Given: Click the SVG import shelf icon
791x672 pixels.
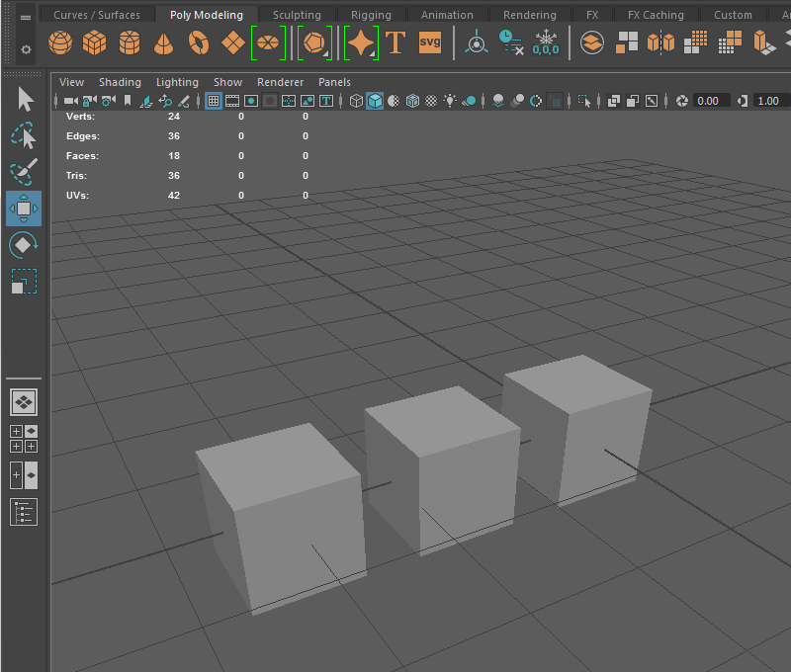Looking at the screenshot, I should coord(430,42).
